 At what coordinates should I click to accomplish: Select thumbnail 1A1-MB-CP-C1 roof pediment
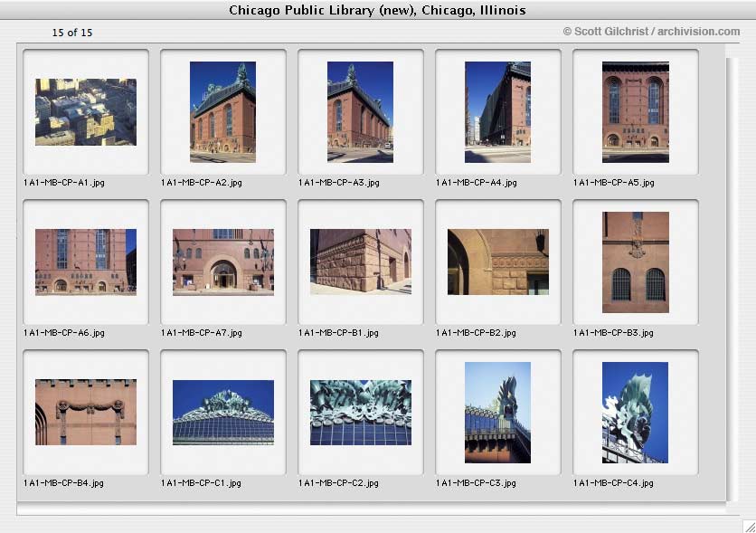click(223, 413)
